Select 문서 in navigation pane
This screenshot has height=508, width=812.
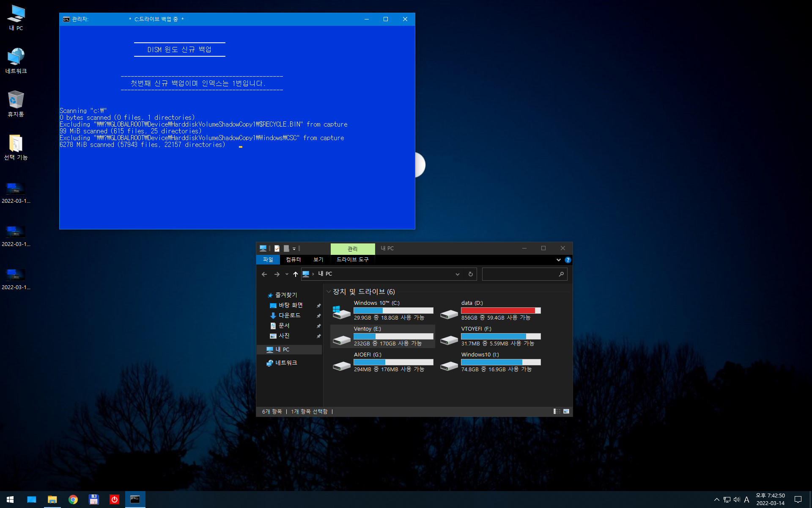click(284, 326)
